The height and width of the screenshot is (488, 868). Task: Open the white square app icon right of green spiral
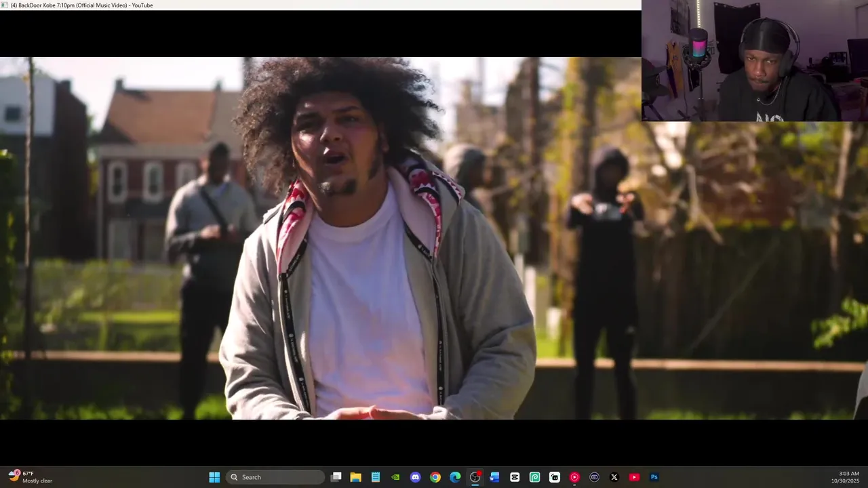(555, 477)
